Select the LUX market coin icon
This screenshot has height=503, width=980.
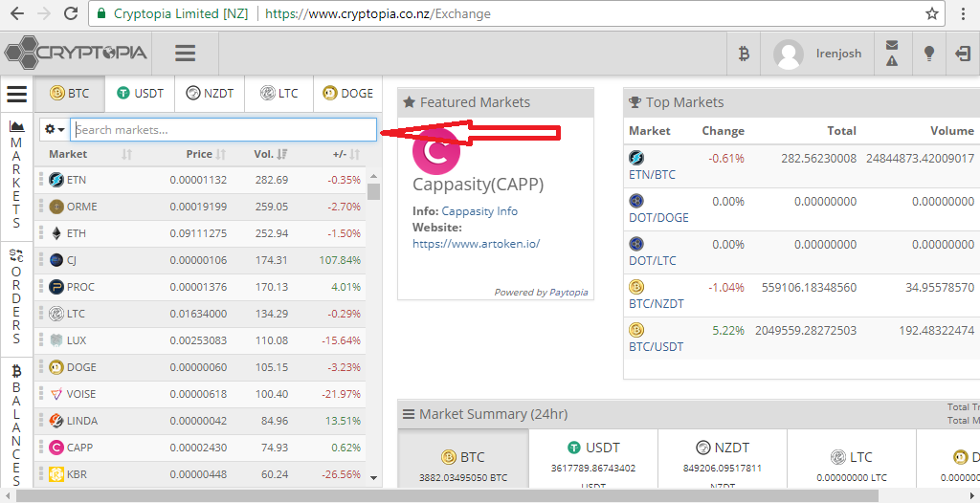coord(56,340)
